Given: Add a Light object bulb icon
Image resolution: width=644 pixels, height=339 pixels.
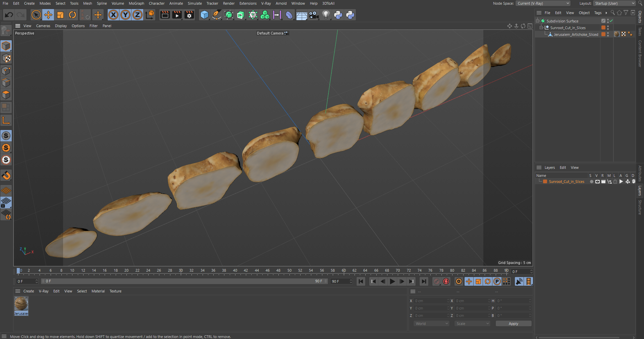Looking at the screenshot, I should tap(326, 15).
